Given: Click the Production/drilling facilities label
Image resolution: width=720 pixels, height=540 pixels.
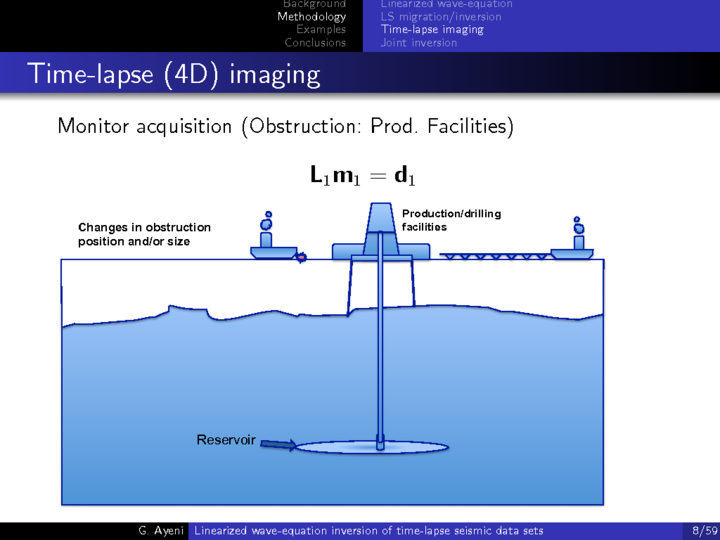Looking at the screenshot, I should 451,220.
